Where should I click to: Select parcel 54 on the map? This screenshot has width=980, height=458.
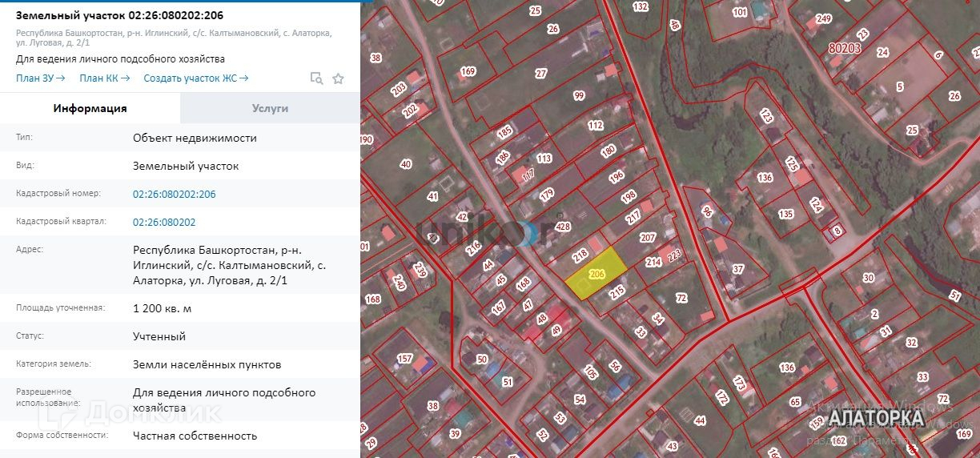click(580, 400)
